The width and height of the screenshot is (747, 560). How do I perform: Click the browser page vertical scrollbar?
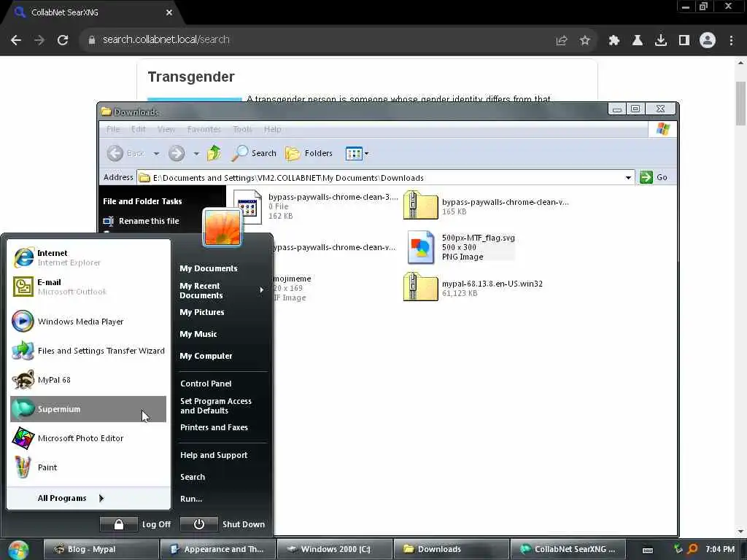[740, 104]
